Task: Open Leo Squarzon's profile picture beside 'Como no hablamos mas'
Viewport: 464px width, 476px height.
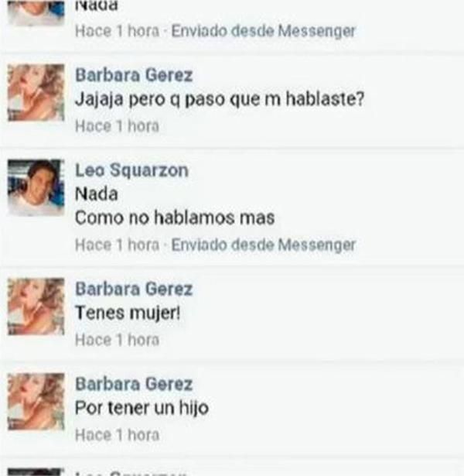Action: click(36, 187)
